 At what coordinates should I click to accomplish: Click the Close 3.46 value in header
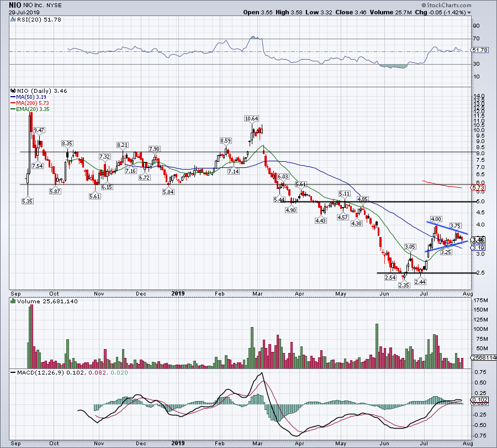tap(351, 13)
